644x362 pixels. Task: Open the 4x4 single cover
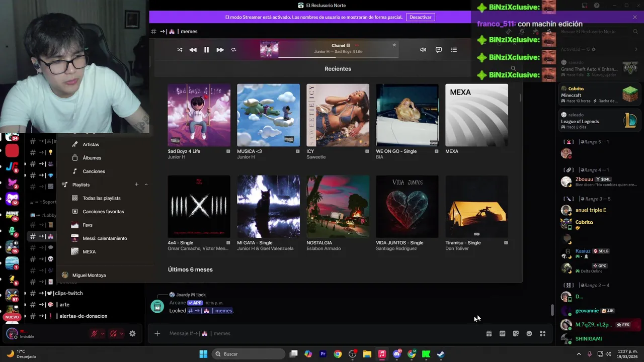click(x=199, y=207)
